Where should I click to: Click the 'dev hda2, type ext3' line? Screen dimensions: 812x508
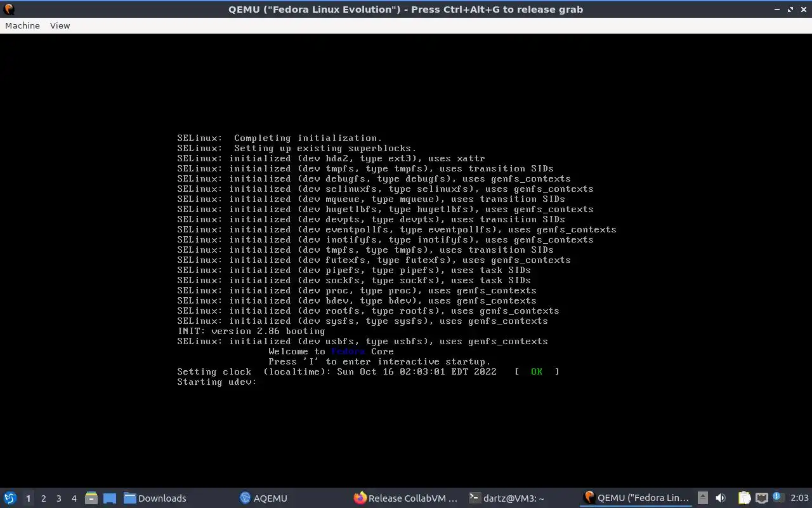[x=331, y=158]
